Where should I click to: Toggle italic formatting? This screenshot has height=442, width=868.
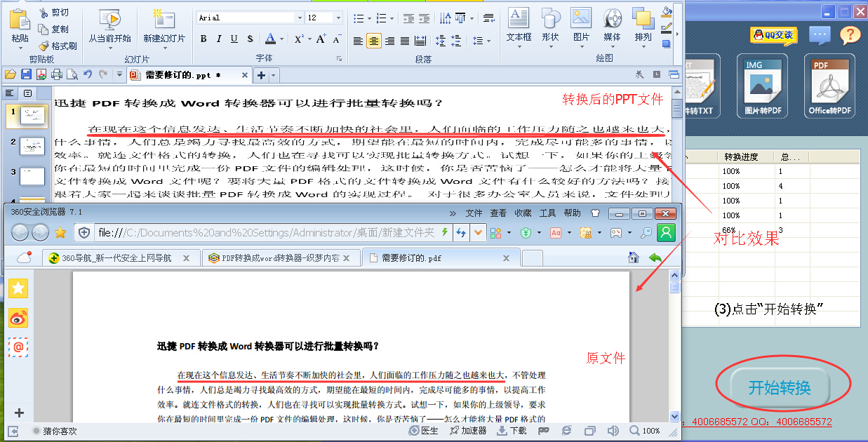pyautogui.click(x=218, y=39)
